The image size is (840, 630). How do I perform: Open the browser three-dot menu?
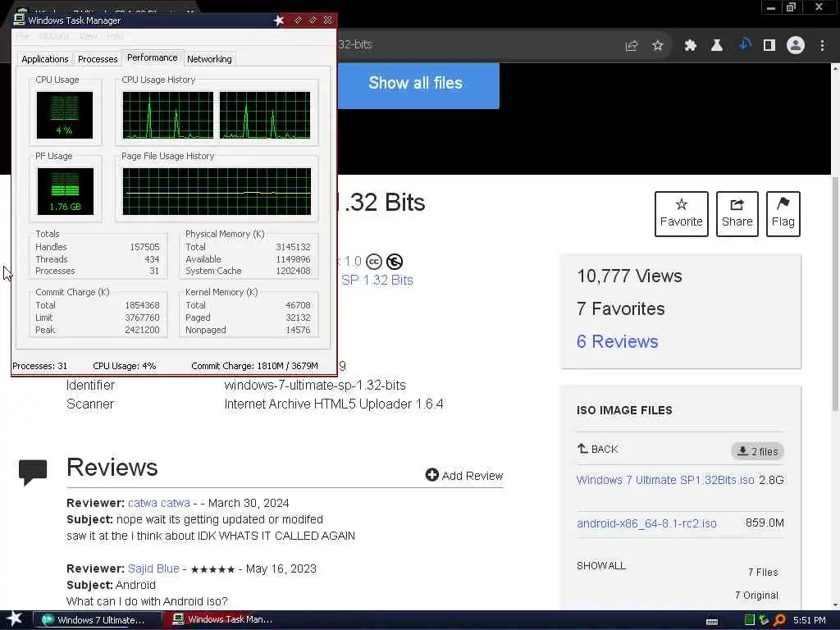coord(822,46)
